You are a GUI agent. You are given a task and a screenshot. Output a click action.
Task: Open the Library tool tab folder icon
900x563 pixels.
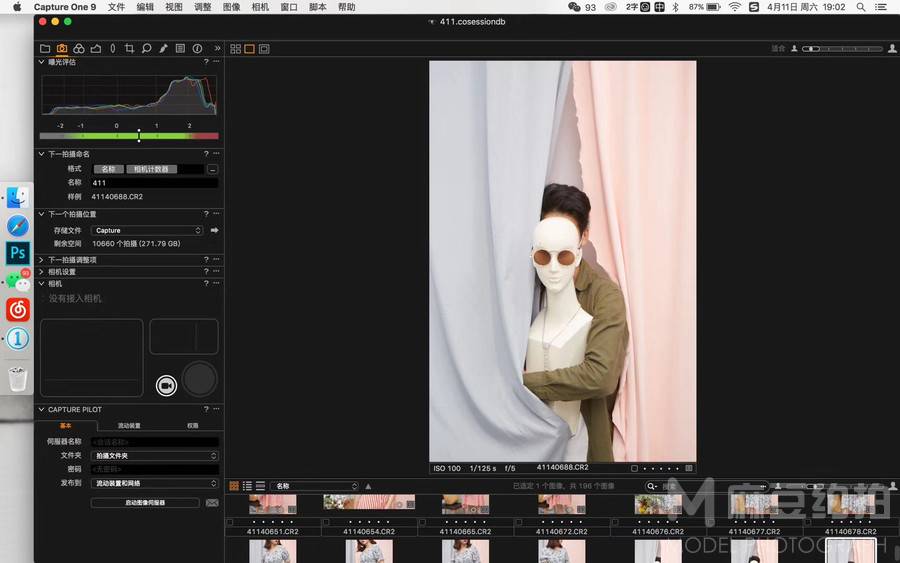click(45, 49)
